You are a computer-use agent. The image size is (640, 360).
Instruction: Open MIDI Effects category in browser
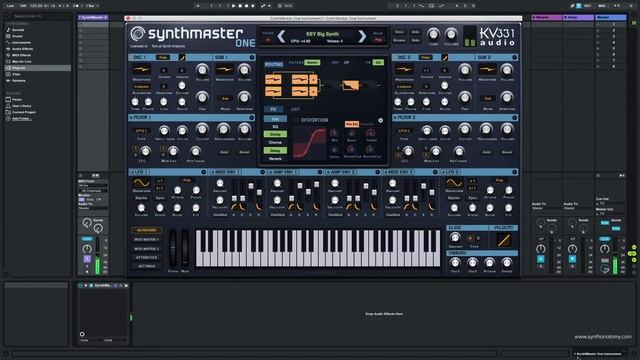[x=21, y=55]
